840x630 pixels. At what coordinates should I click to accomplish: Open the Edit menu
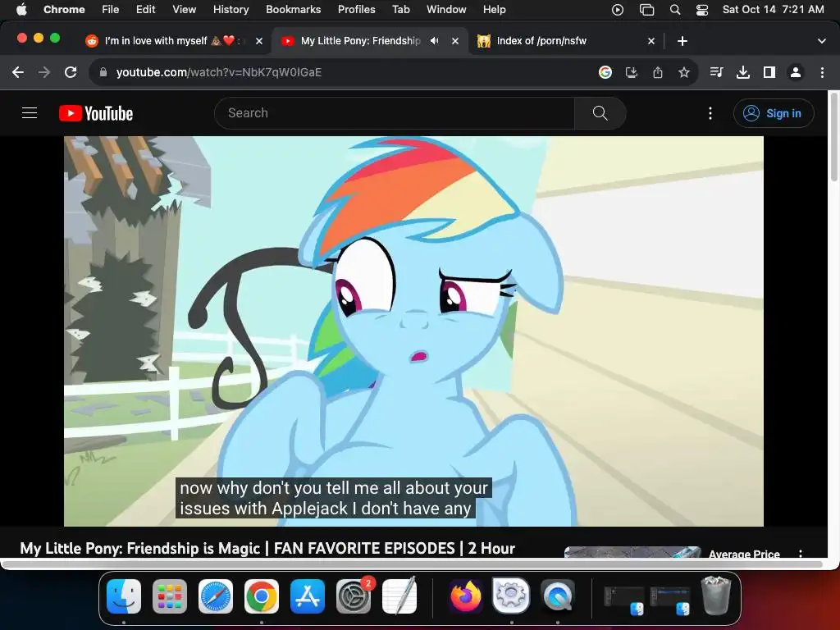click(145, 9)
